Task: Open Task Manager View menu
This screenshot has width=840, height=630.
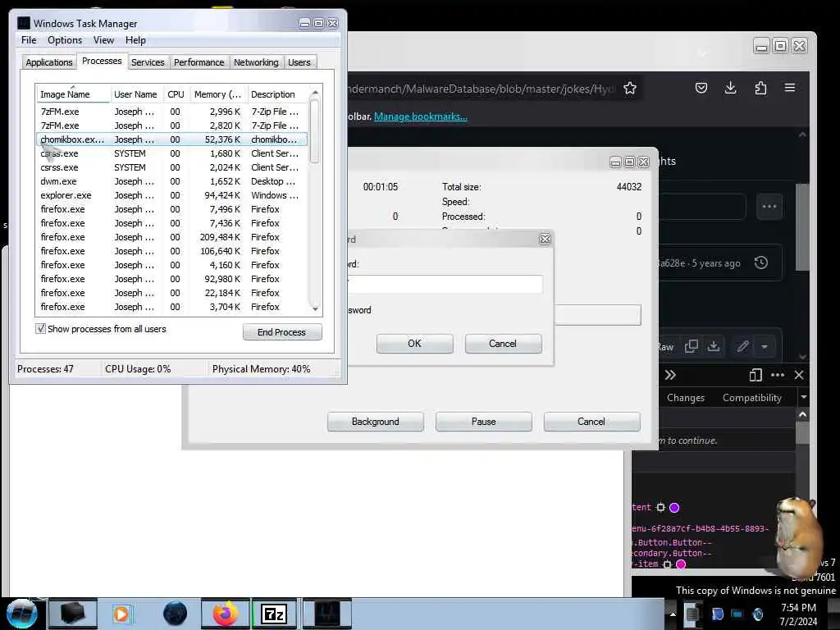Action: coord(103,40)
